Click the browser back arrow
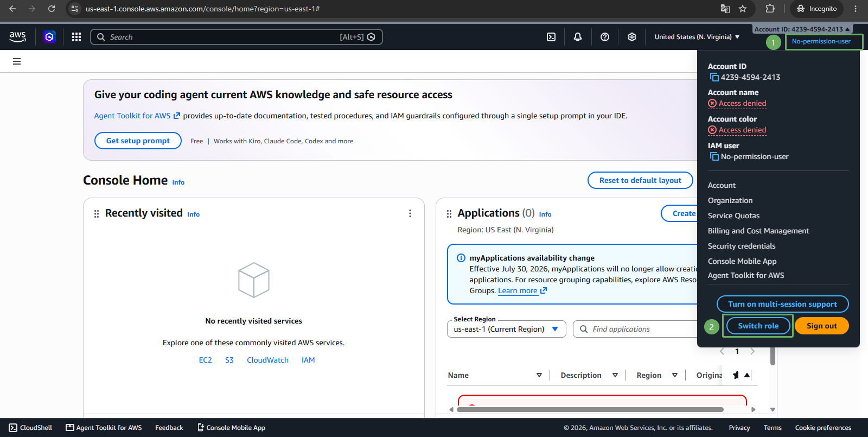Image resolution: width=868 pixels, height=437 pixels. 12,9
